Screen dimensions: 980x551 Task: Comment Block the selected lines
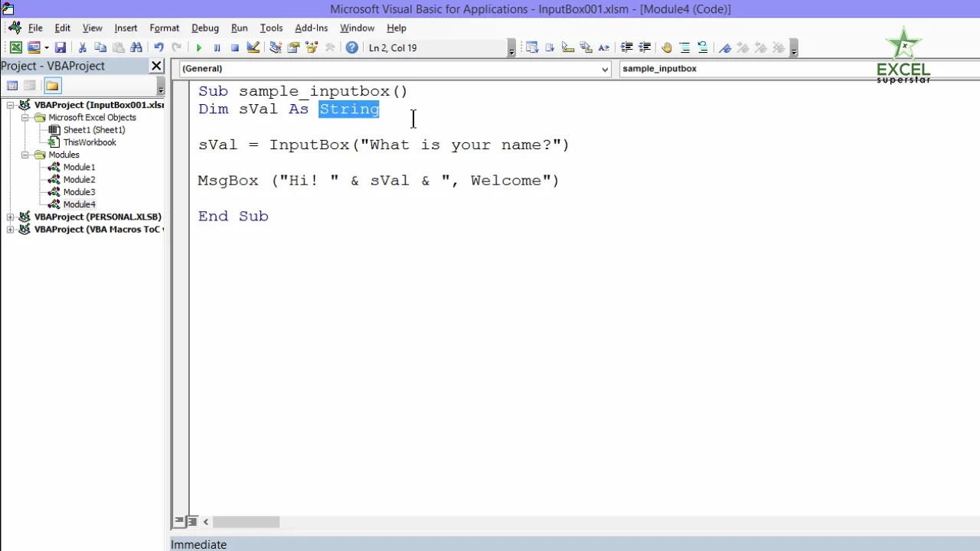click(684, 47)
